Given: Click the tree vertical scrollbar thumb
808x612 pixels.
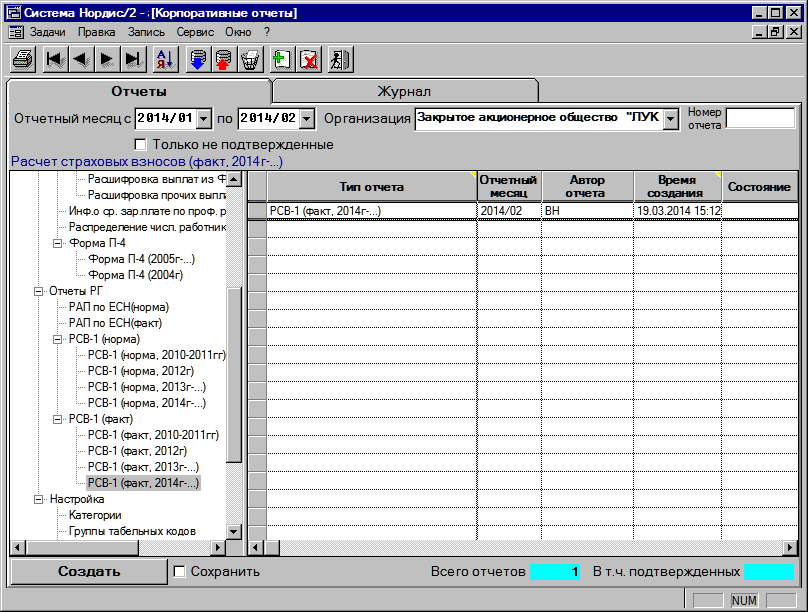Looking at the screenshot, I should (234, 375).
